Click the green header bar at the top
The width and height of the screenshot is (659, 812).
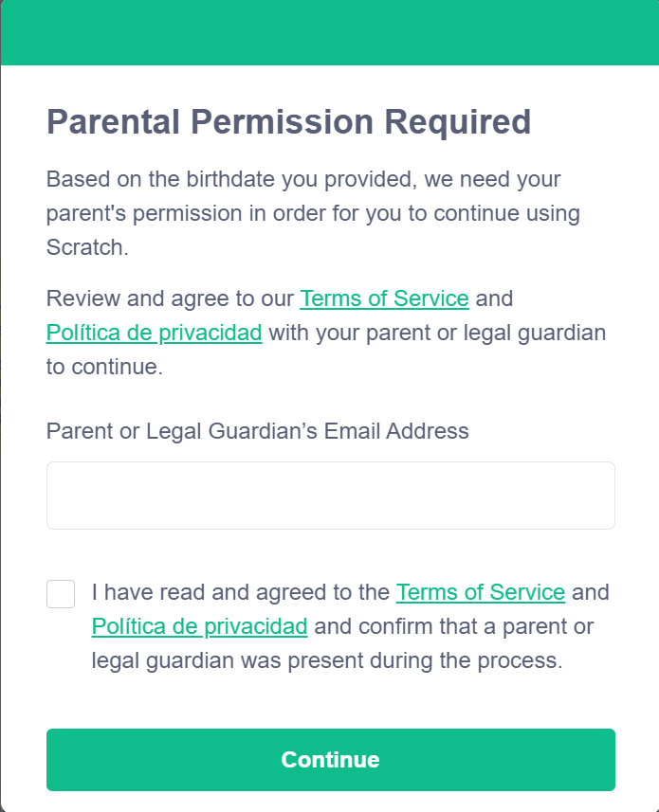point(329,33)
